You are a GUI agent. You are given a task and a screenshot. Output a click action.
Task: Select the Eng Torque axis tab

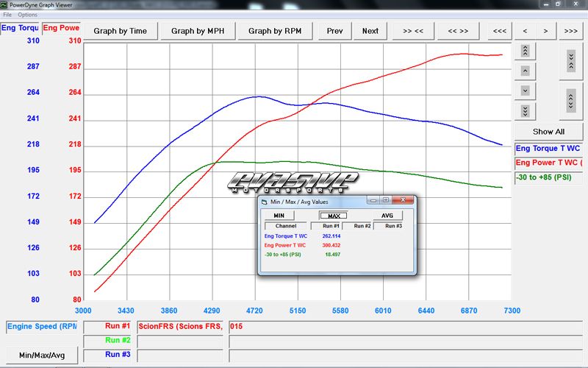(20, 28)
